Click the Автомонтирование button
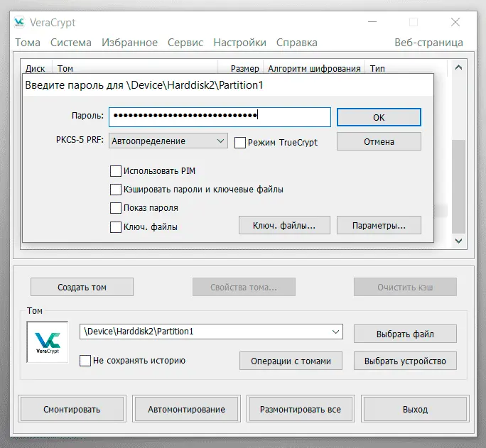This screenshot has width=486, height=448. [x=186, y=409]
